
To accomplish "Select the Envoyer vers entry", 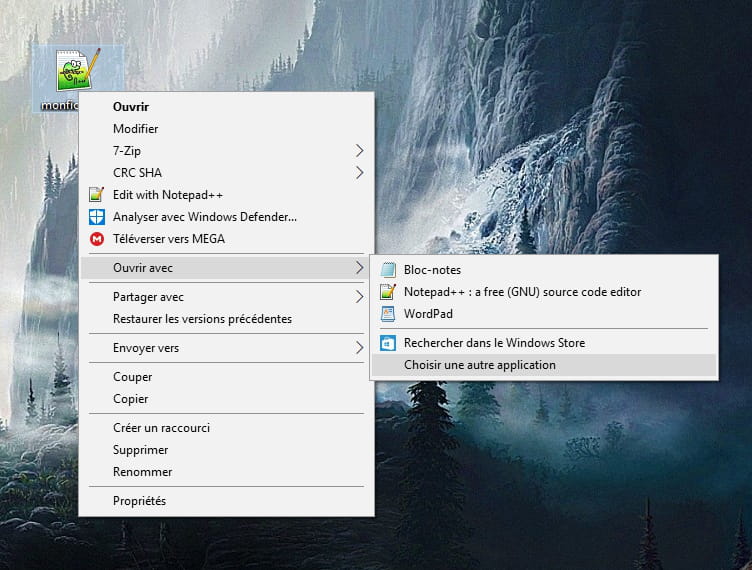I will coord(226,348).
